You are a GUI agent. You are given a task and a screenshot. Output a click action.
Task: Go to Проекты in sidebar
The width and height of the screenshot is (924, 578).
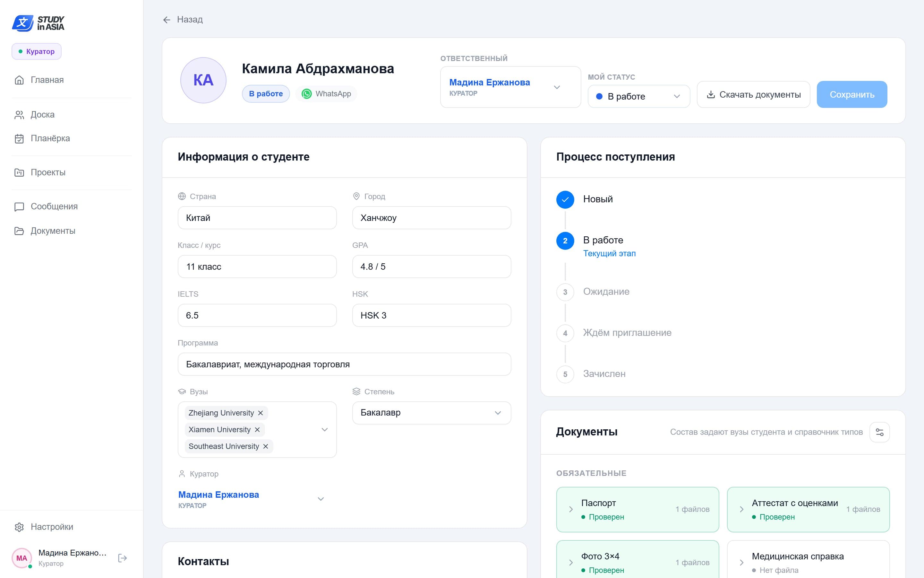[72, 172]
